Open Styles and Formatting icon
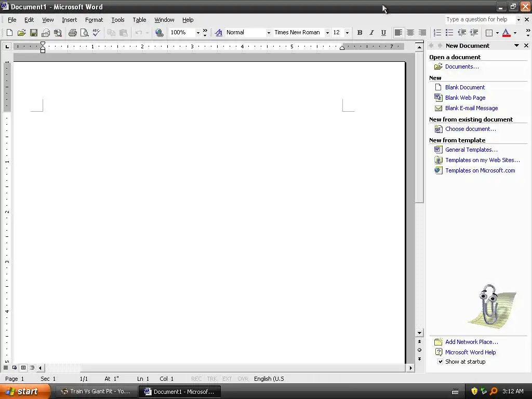The width and height of the screenshot is (532, 399). click(x=219, y=33)
